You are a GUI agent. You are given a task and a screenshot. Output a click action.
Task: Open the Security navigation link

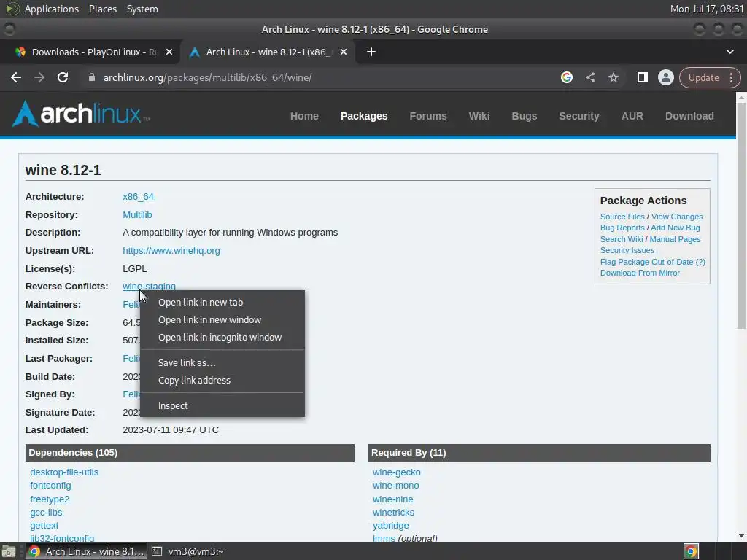[x=578, y=116]
